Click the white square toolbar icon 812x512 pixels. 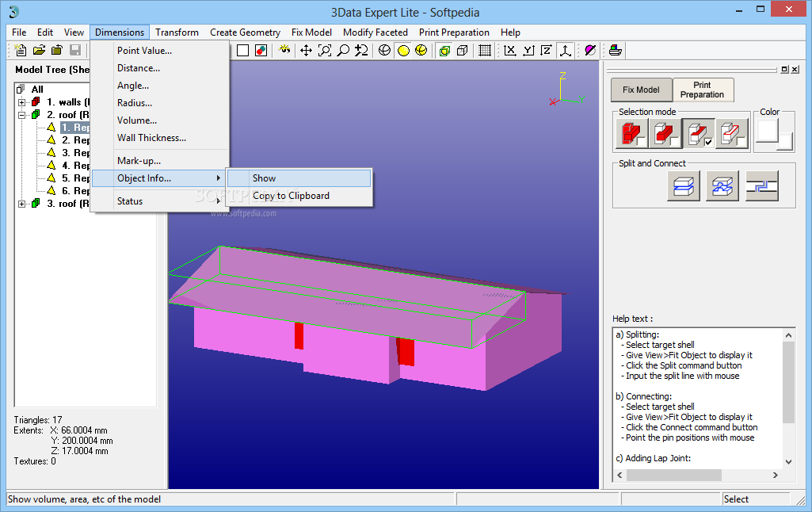tap(243, 50)
